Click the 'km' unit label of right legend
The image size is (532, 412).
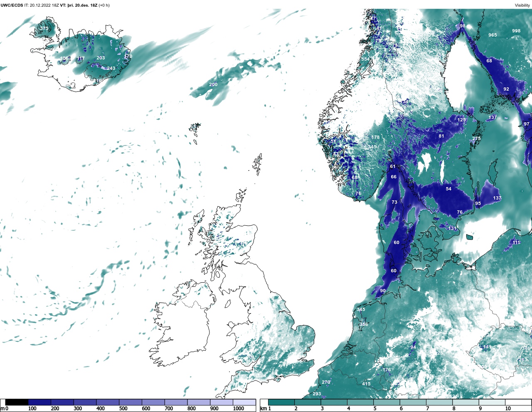[x=263, y=409]
